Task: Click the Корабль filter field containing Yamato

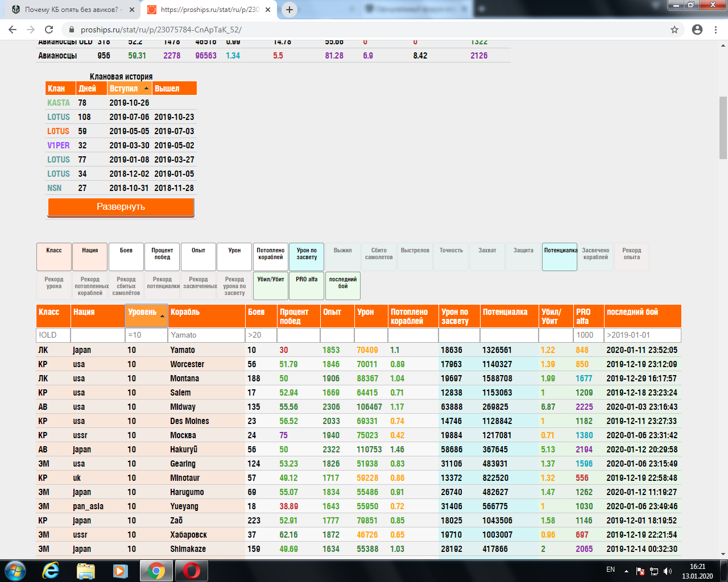Action: coord(206,335)
